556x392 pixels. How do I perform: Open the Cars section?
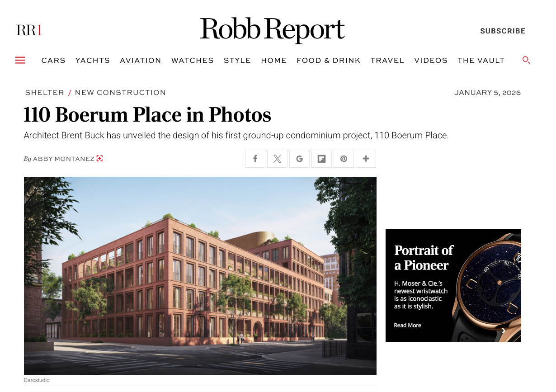tap(53, 60)
